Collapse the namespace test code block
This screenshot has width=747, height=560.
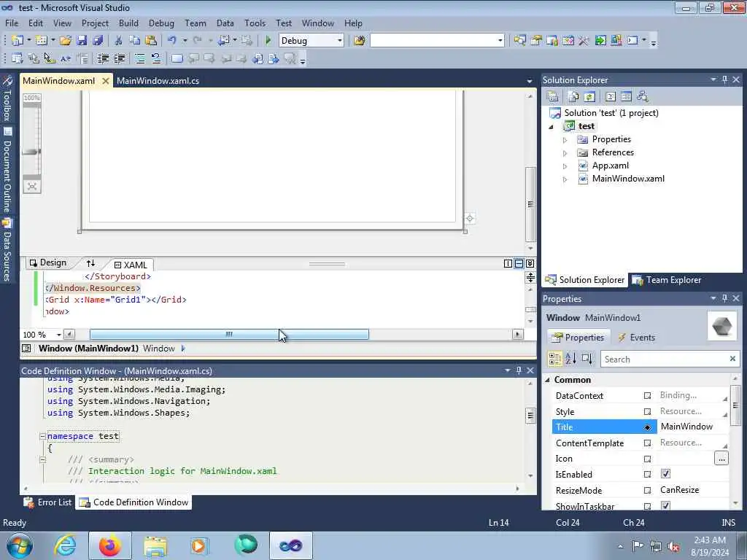(x=42, y=436)
